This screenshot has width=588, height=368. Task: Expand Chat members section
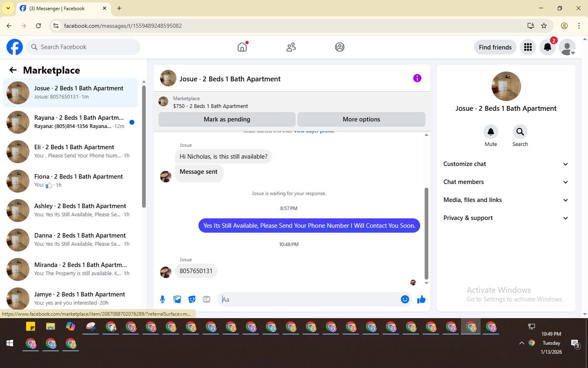click(x=506, y=182)
